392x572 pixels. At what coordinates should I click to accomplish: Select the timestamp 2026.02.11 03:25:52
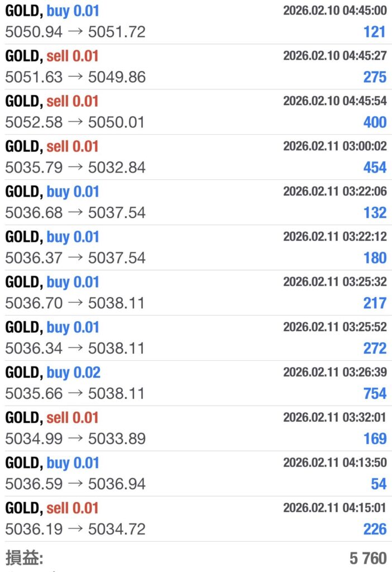point(334,327)
